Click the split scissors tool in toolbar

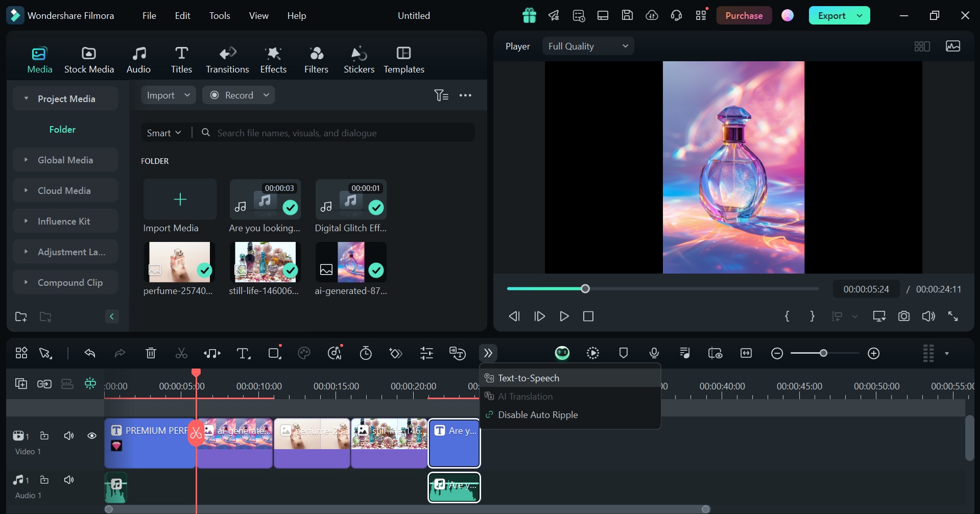(x=181, y=353)
